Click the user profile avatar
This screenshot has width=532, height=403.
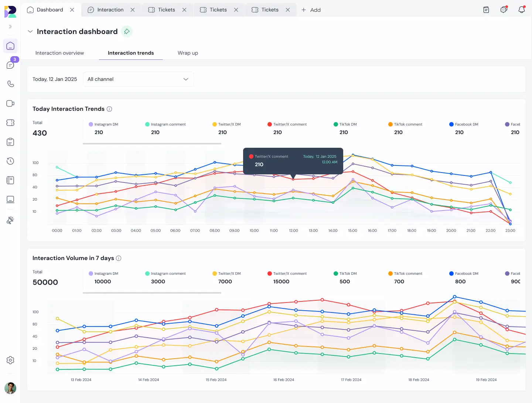[x=10, y=388]
